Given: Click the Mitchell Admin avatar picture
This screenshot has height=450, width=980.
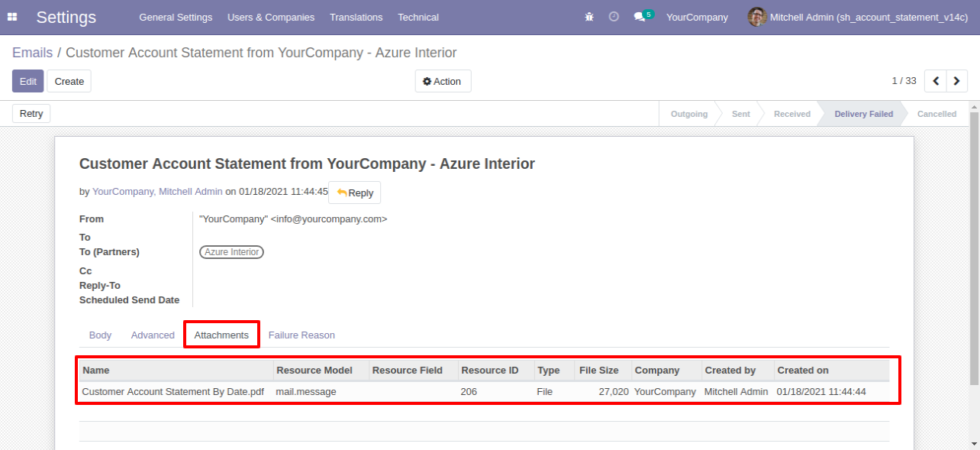Looking at the screenshot, I should click(x=756, y=17).
